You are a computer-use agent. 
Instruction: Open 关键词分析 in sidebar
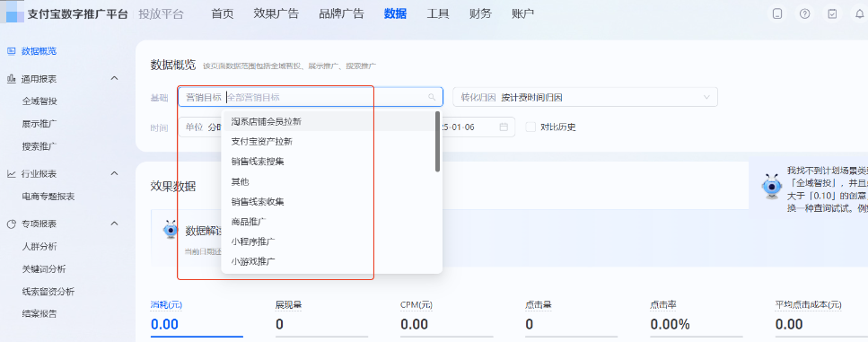click(44, 269)
